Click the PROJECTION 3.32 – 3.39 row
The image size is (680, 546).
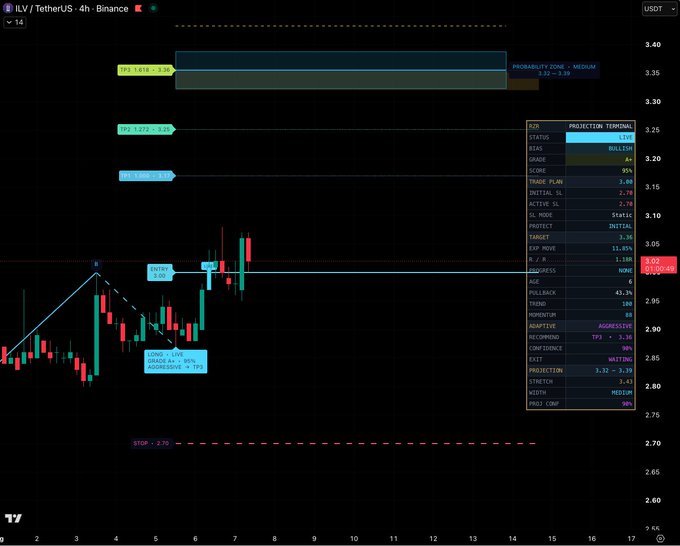tap(581, 370)
